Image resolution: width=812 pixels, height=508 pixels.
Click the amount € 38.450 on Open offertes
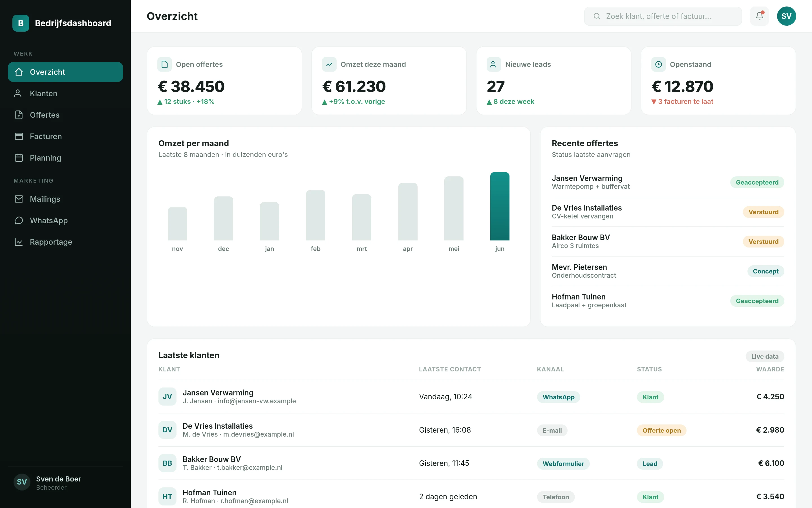[191, 86]
